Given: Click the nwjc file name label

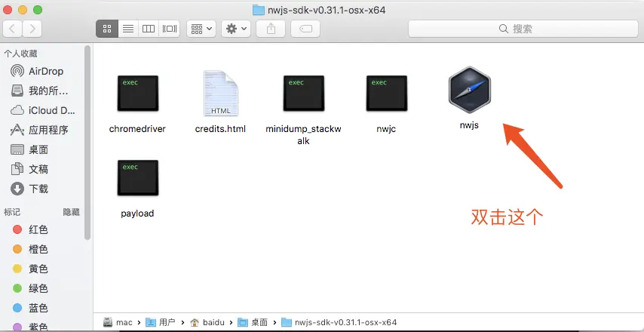Looking at the screenshot, I should point(386,129).
